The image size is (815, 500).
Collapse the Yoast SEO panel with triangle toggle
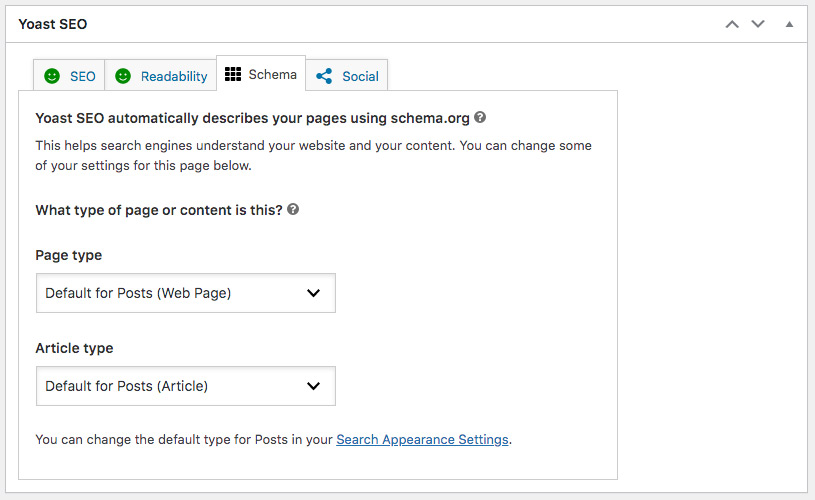click(x=789, y=23)
